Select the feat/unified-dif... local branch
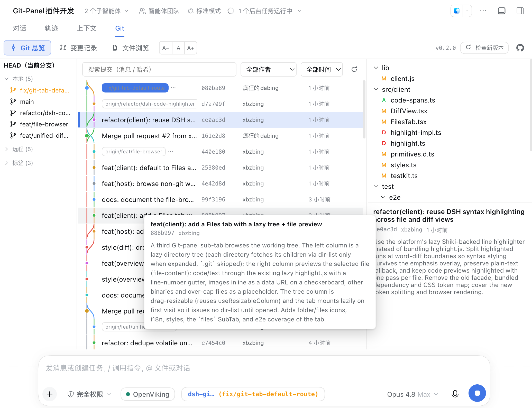Viewport: 532px width, 408px height. [39, 136]
